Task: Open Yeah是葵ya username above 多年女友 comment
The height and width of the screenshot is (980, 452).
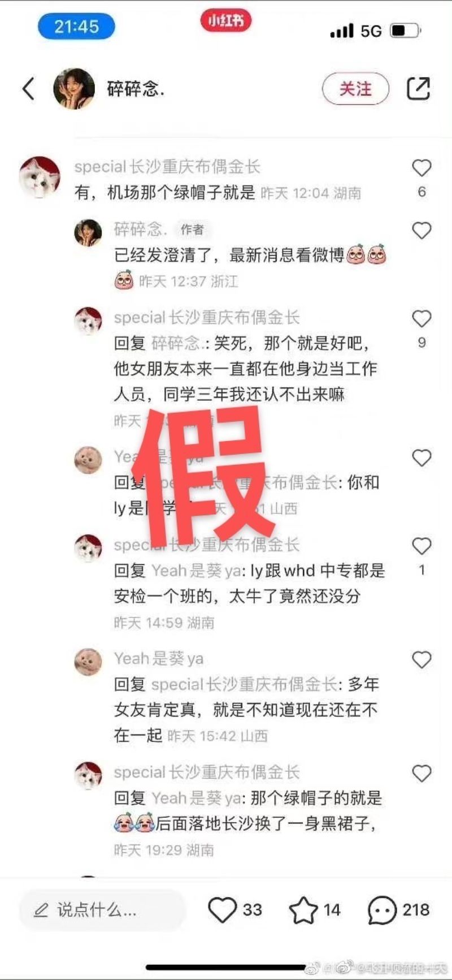Action: pos(159,658)
